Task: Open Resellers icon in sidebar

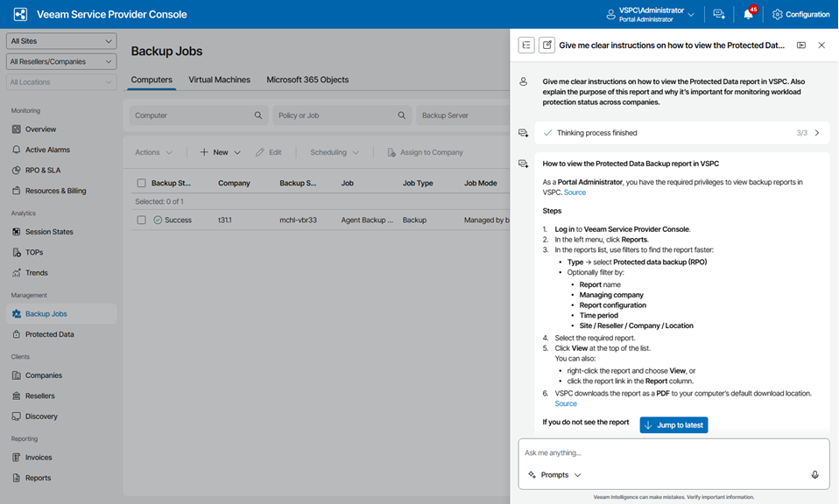Action: 17,396
